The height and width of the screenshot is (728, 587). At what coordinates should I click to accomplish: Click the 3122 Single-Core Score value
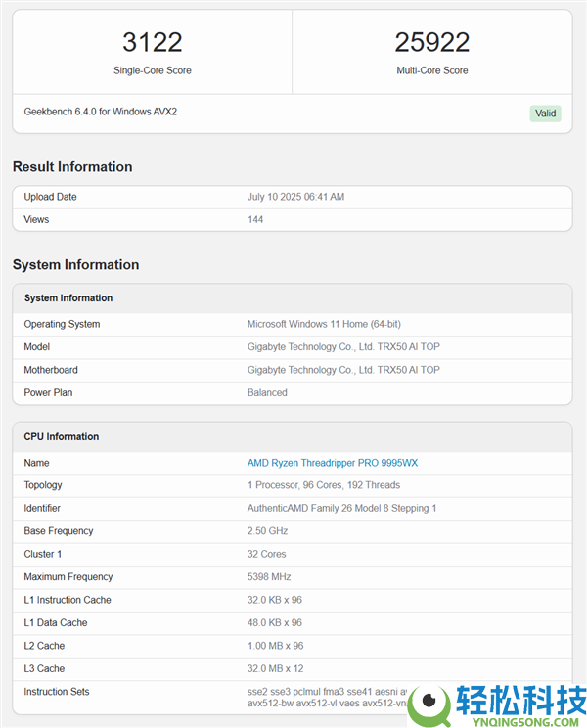point(152,42)
